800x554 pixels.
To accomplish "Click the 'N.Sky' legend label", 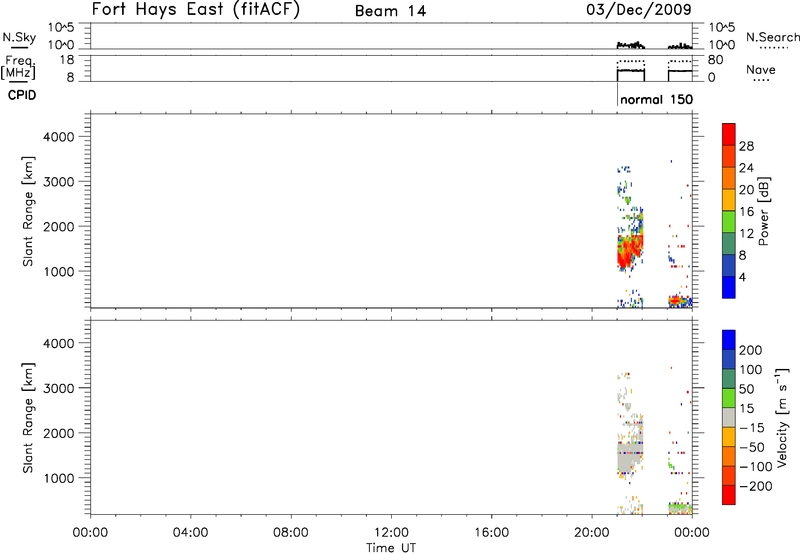I will click(x=19, y=37).
